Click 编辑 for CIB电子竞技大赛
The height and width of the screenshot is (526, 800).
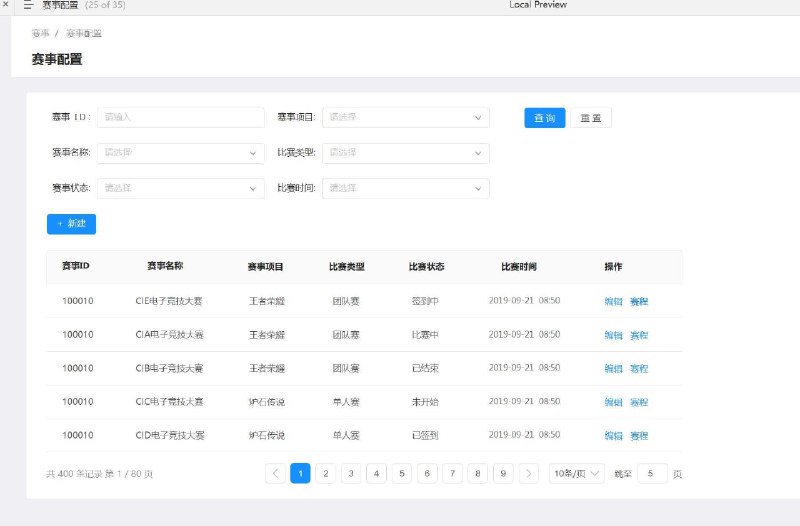[x=613, y=368]
